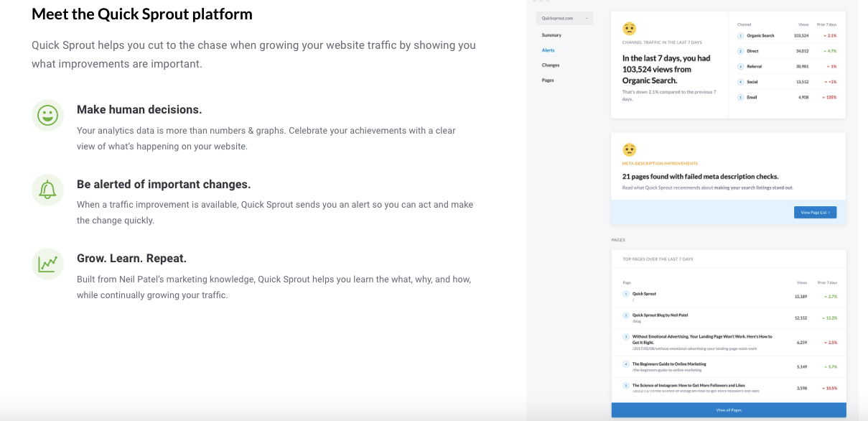Click the growth chart icon beside Grow. Learn. Repeat.
Screen dimensions: 868x421
pos(48,264)
